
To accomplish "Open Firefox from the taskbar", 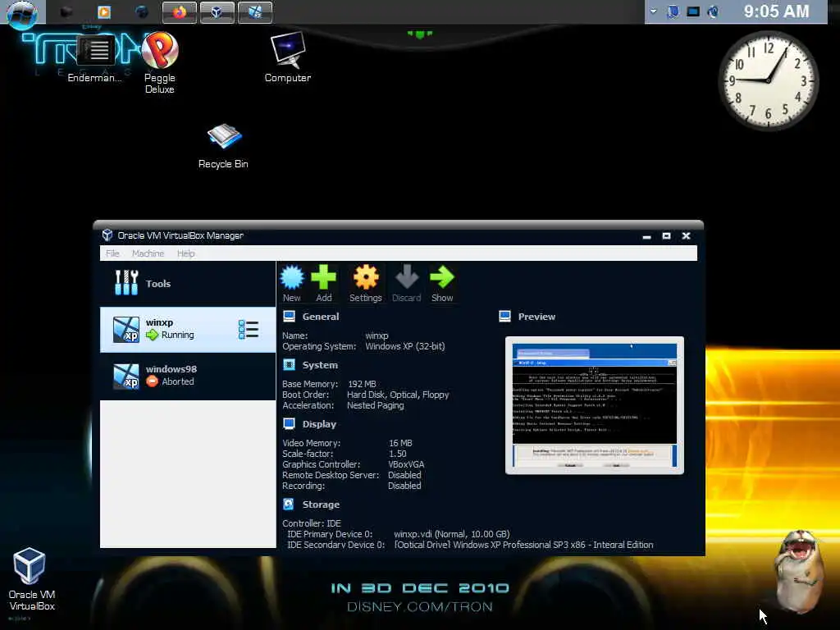I will point(180,12).
